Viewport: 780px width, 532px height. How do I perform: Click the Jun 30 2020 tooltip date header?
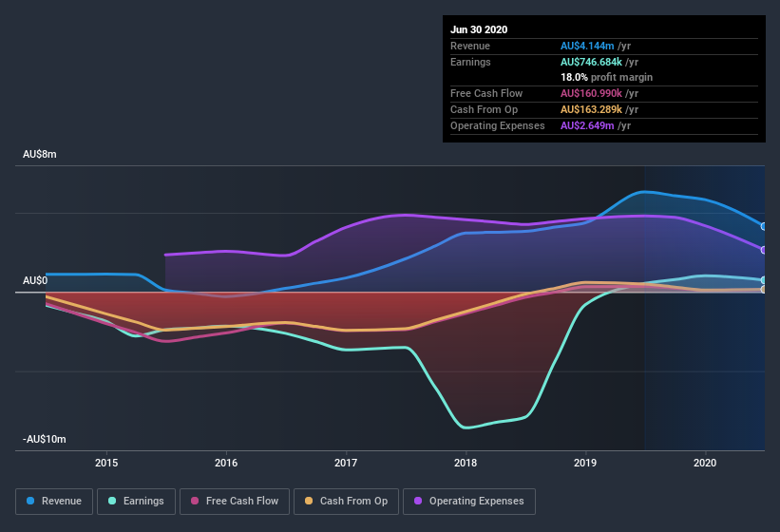[479, 29]
